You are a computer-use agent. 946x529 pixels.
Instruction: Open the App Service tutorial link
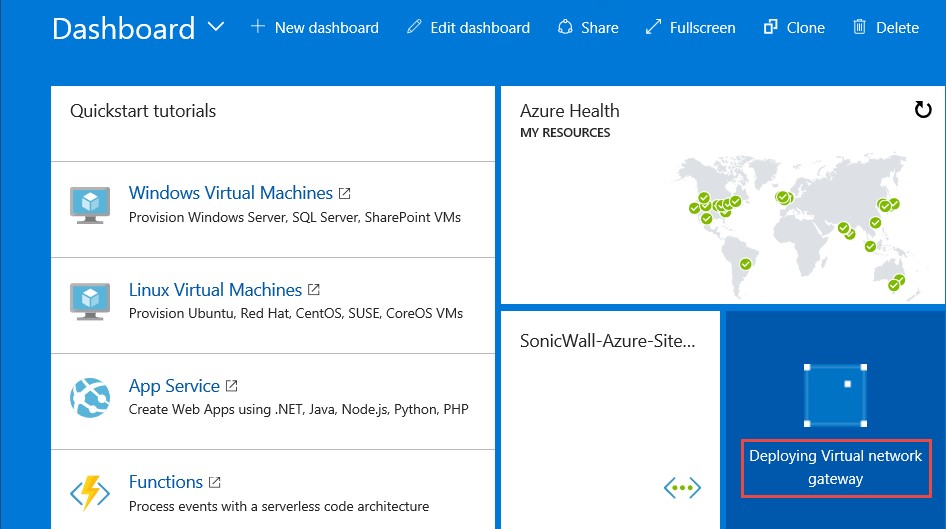pyautogui.click(x=174, y=386)
